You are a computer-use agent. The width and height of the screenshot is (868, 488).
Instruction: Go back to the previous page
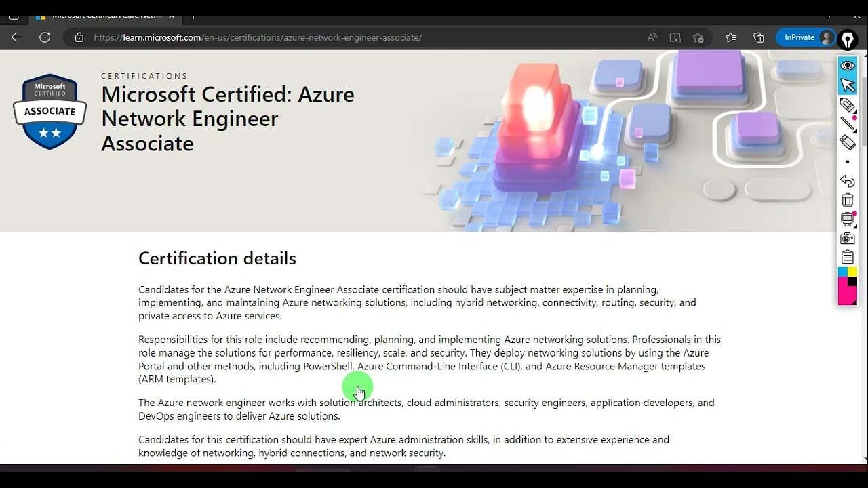[16, 37]
